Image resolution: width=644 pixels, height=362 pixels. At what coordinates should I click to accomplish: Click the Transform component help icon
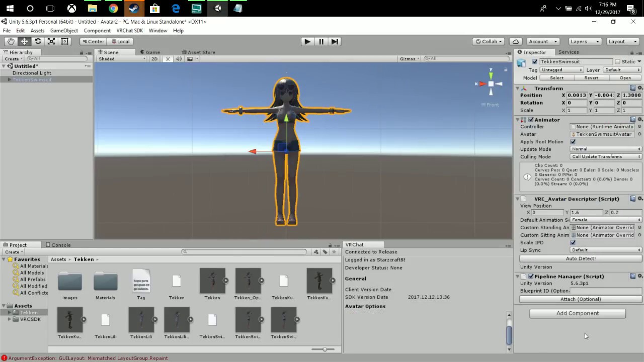(632, 88)
